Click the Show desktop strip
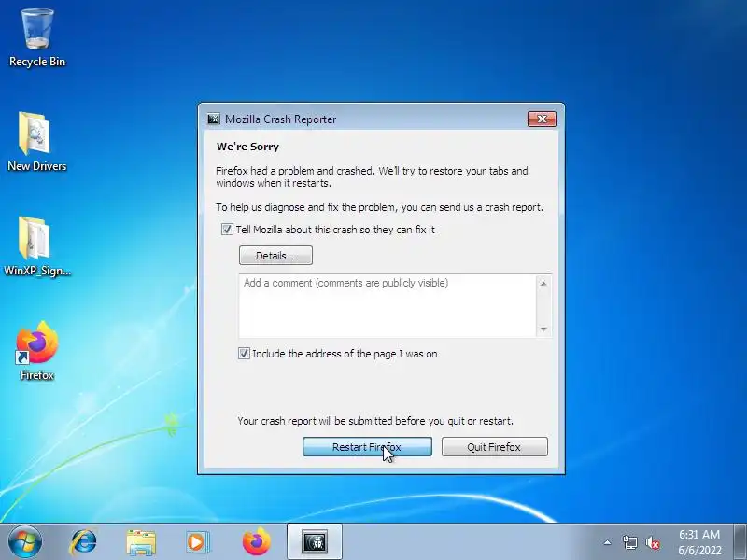 740,542
